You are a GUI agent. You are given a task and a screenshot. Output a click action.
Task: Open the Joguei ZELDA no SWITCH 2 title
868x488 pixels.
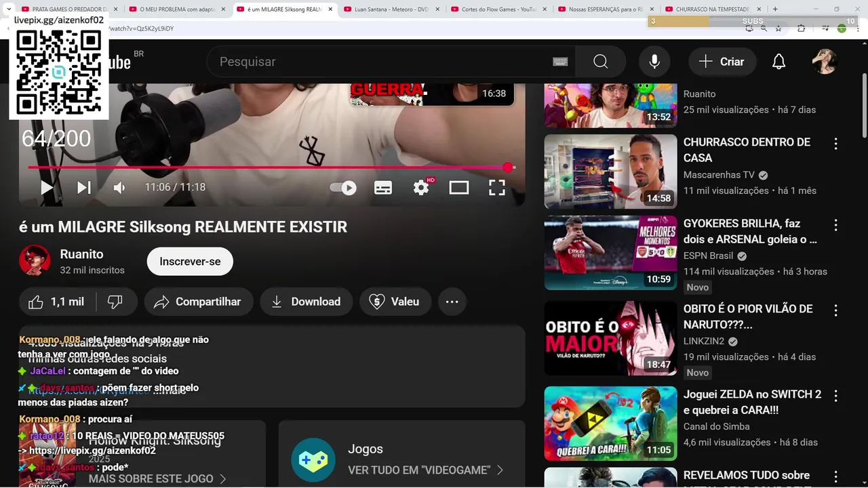[752, 402]
